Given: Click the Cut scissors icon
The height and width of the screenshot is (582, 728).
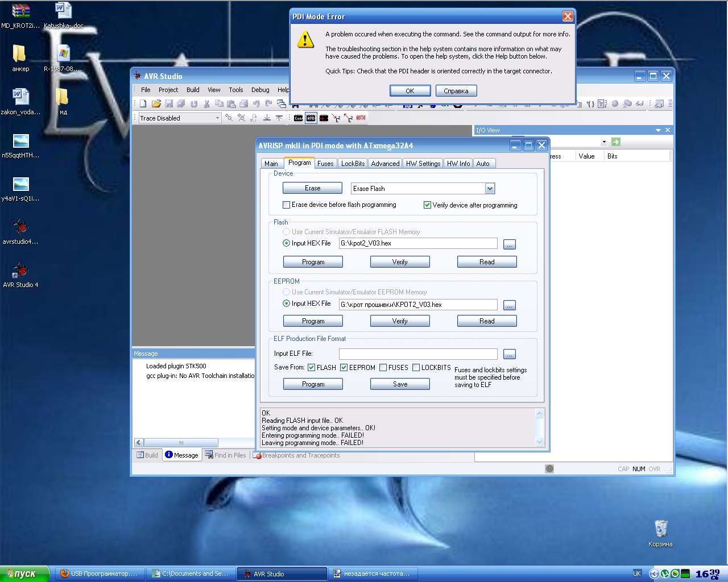Looking at the screenshot, I should [206, 103].
